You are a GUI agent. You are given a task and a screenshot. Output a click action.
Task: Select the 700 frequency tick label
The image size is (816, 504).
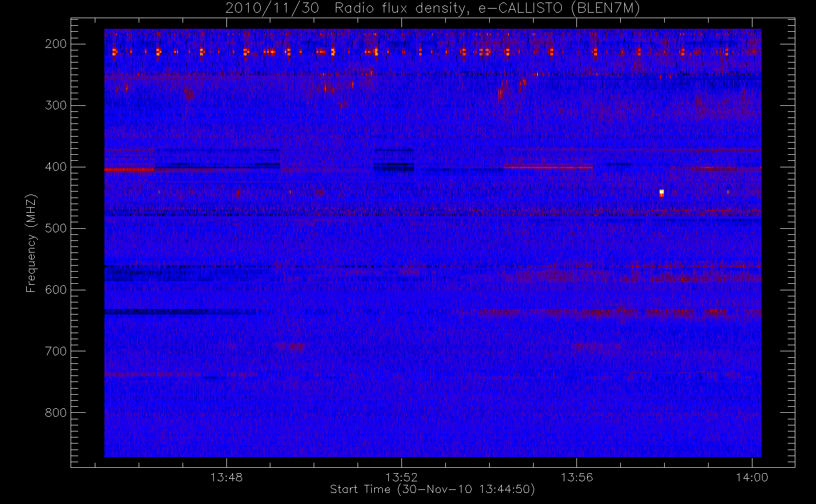tap(56, 351)
